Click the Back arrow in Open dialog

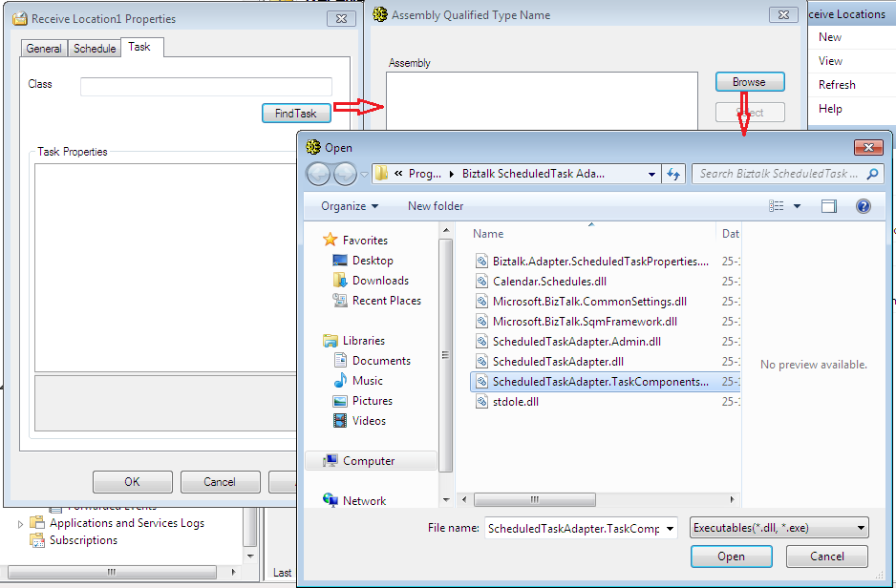point(318,174)
